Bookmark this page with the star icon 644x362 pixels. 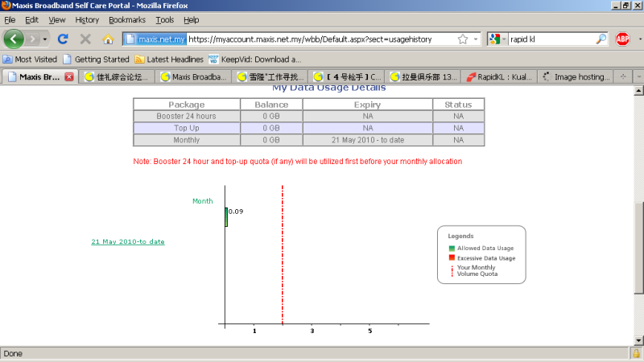click(x=463, y=39)
